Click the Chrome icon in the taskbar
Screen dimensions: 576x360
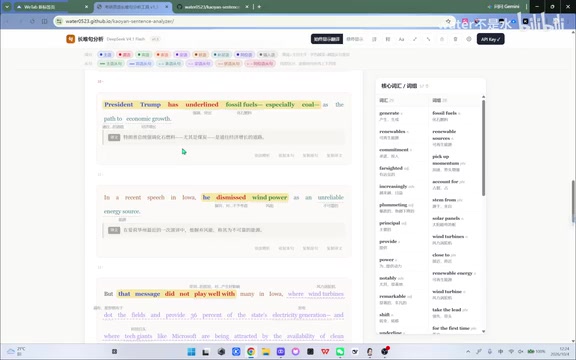pyautogui.click(x=251, y=352)
